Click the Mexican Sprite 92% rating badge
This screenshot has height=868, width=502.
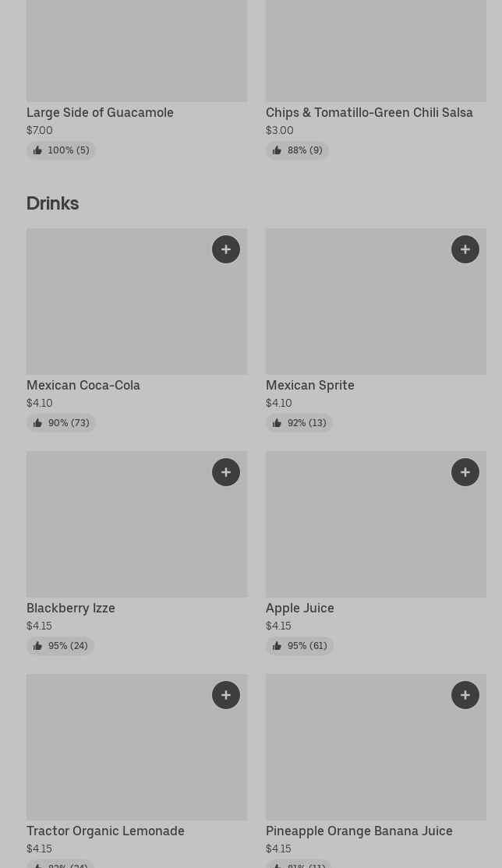click(x=299, y=423)
